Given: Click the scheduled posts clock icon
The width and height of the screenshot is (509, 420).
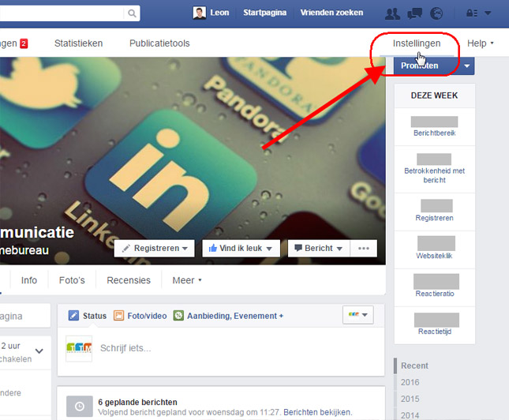Looking at the screenshot, I should click(80, 406).
